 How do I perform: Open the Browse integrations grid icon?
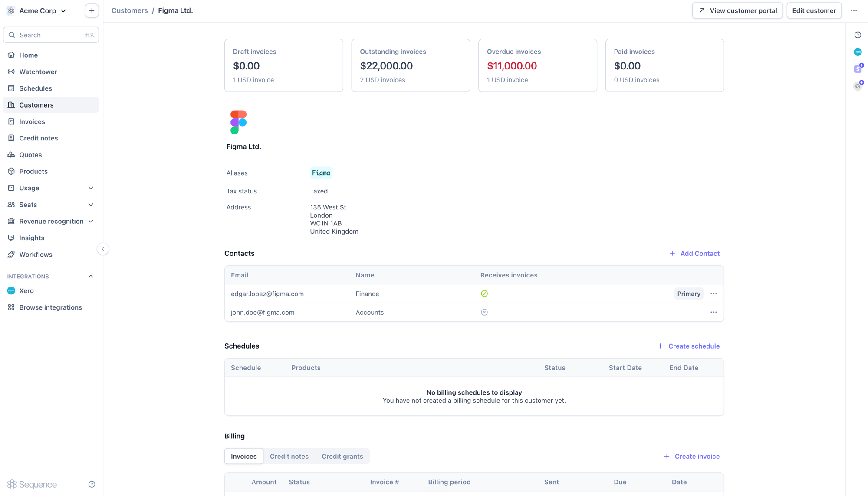[11, 307]
